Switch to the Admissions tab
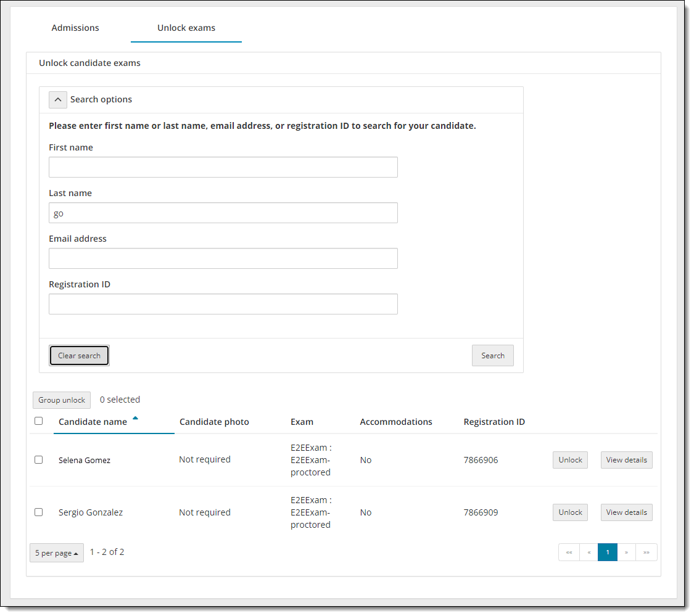The height and width of the screenshot is (616, 694). tap(75, 28)
